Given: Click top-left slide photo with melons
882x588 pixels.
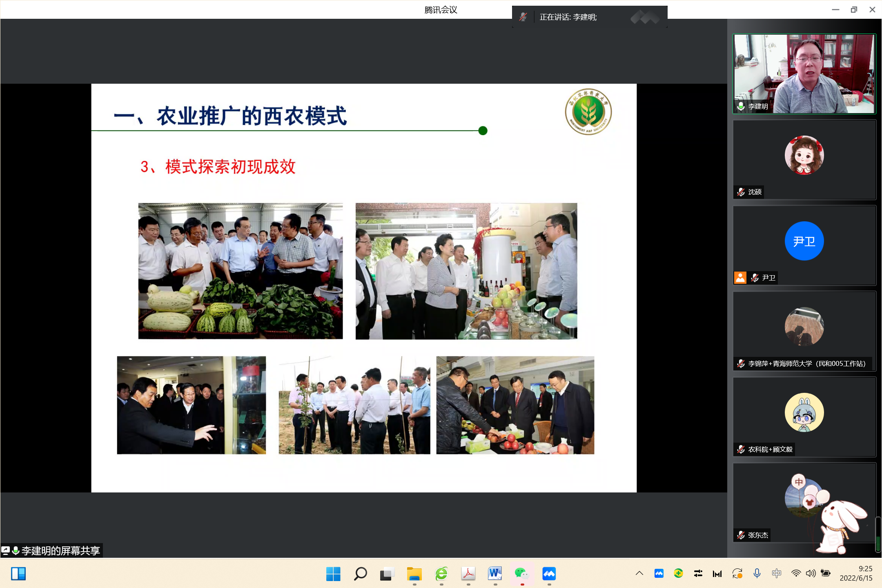Looking at the screenshot, I should point(241,271).
